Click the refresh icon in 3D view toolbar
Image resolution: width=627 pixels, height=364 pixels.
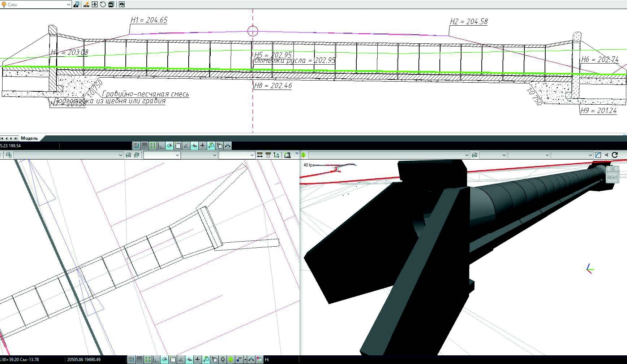coord(615,155)
